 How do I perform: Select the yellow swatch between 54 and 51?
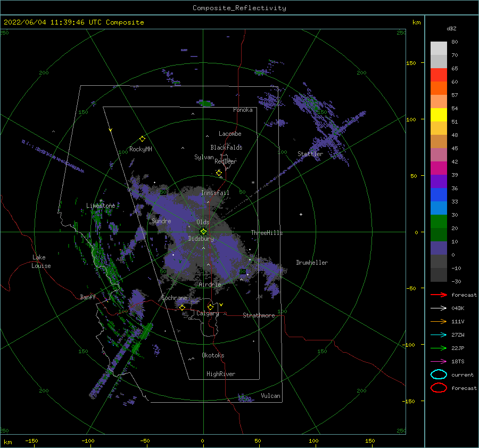click(x=439, y=115)
